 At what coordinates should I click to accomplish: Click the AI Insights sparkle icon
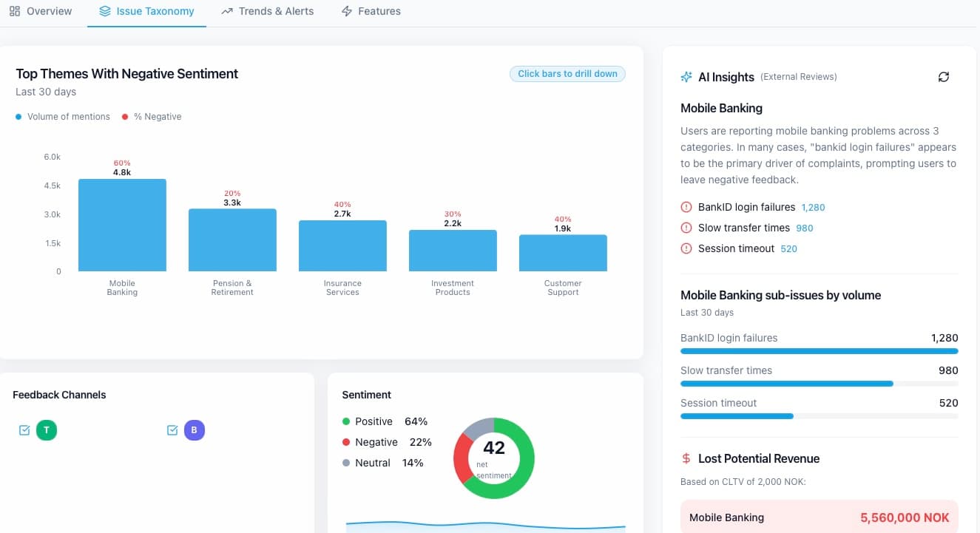[x=686, y=76]
